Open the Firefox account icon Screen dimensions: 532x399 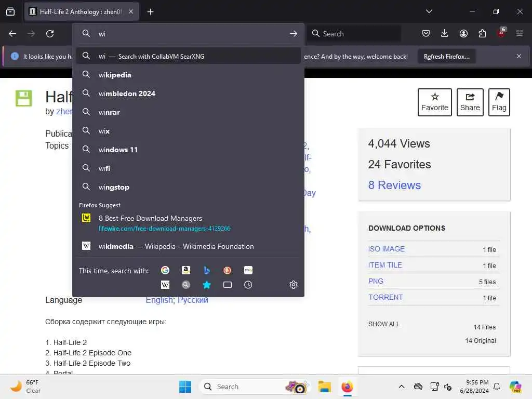(x=463, y=33)
